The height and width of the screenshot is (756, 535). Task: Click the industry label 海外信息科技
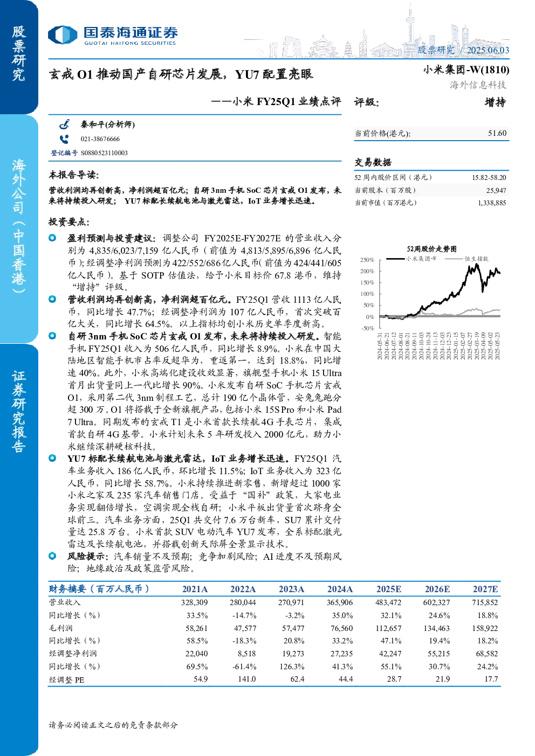click(478, 85)
